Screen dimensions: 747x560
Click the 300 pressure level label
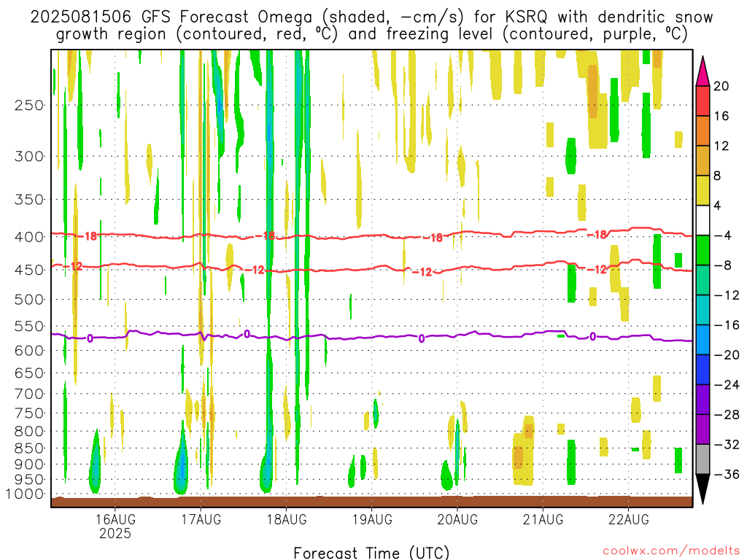point(28,156)
